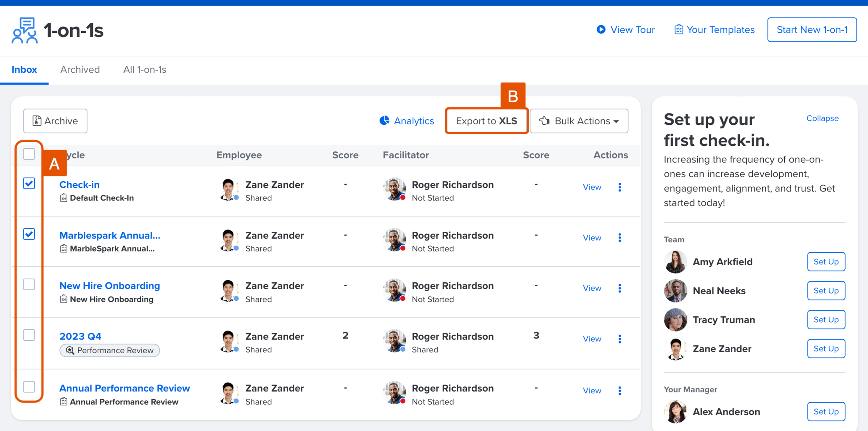This screenshot has height=431, width=868.
Task: Switch to the All 1-on-1s tab
Action: tap(145, 70)
